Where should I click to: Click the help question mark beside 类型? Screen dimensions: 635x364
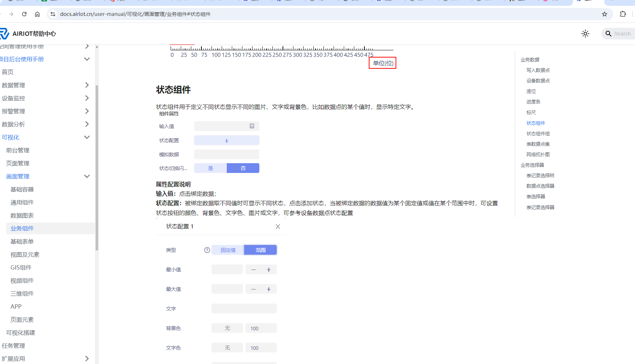[x=207, y=250]
